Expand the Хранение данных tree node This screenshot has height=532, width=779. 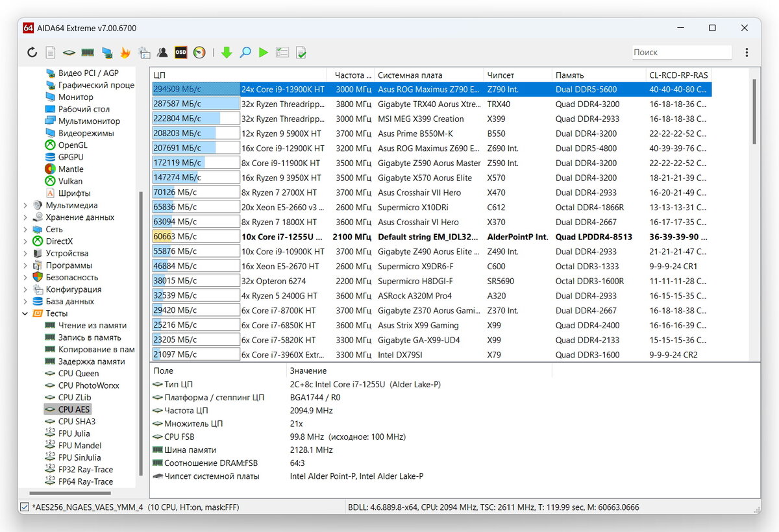(25, 217)
